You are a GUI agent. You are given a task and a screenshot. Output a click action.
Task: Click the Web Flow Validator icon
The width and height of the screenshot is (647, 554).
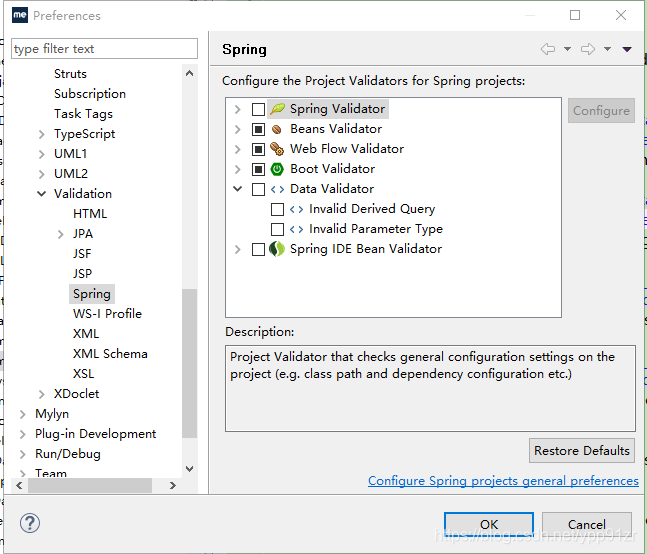277,149
